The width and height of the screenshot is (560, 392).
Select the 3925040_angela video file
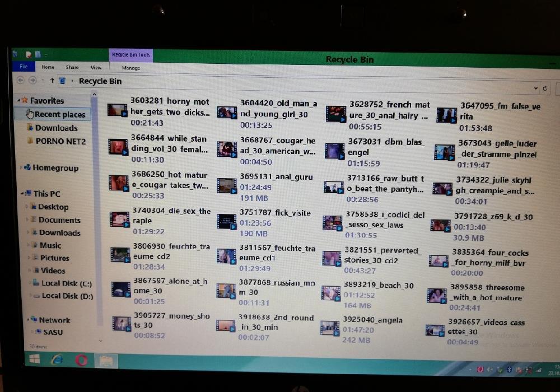click(x=362, y=329)
